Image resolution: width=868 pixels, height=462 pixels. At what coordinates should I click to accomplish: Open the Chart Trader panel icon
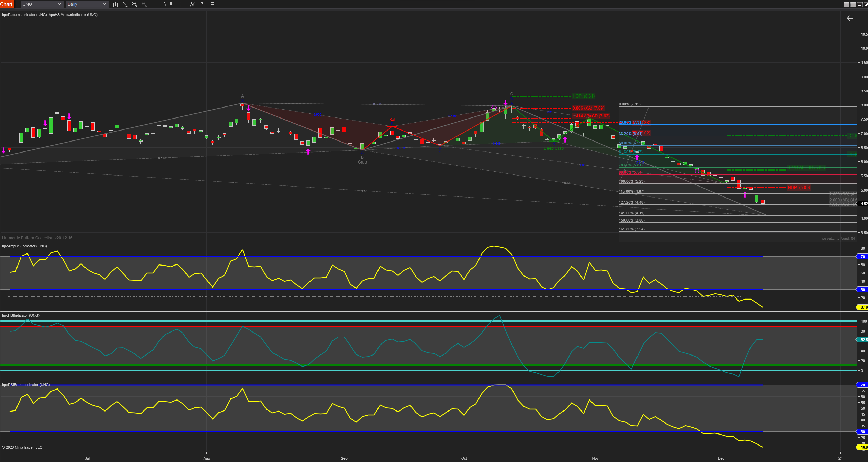click(173, 4)
